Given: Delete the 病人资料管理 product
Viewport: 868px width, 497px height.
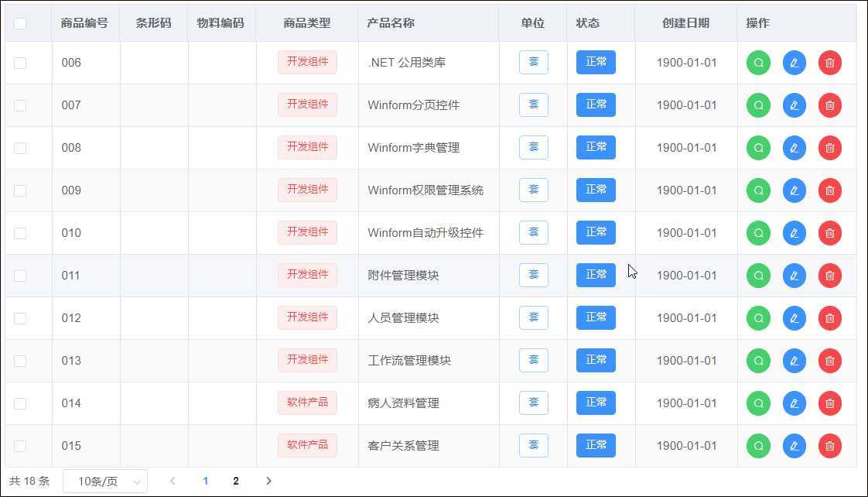Looking at the screenshot, I should click(829, 403).
